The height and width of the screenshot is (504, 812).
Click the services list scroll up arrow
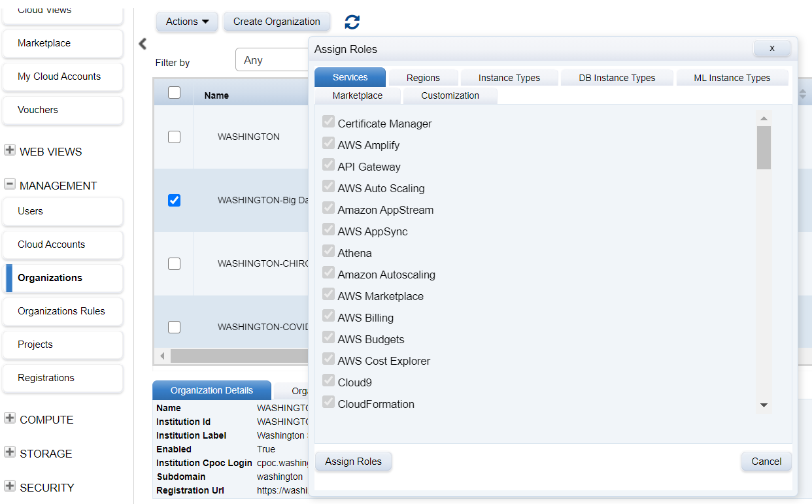tap(764, 118)
